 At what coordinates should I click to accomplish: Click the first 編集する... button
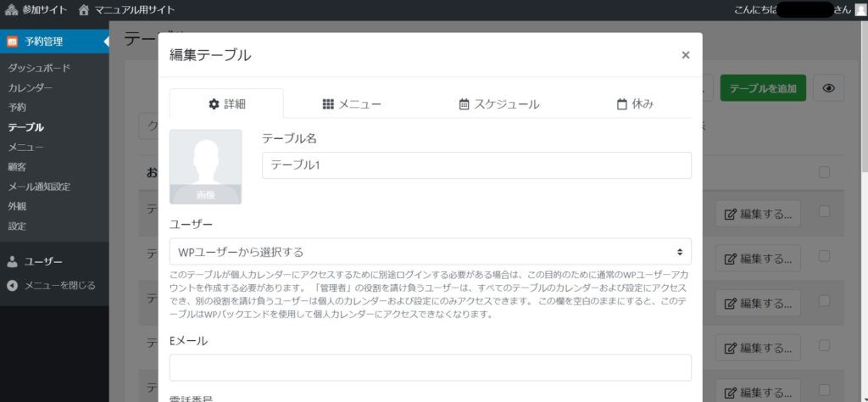758,214
